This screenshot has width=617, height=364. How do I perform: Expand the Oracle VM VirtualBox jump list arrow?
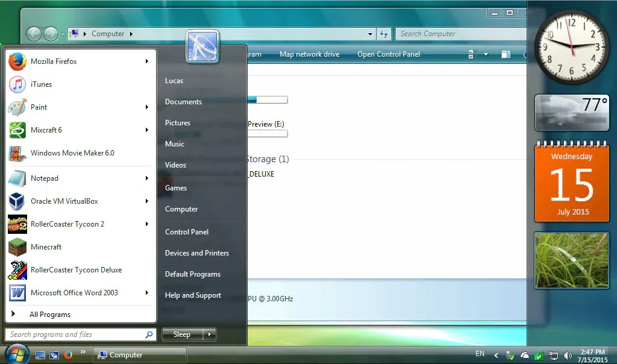(147, 201)
